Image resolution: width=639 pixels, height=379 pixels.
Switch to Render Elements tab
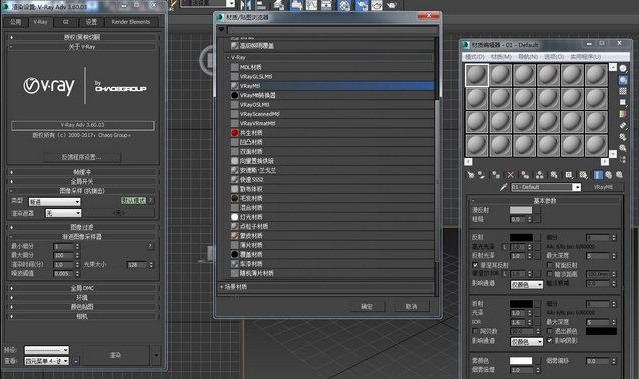pos(131,22)
